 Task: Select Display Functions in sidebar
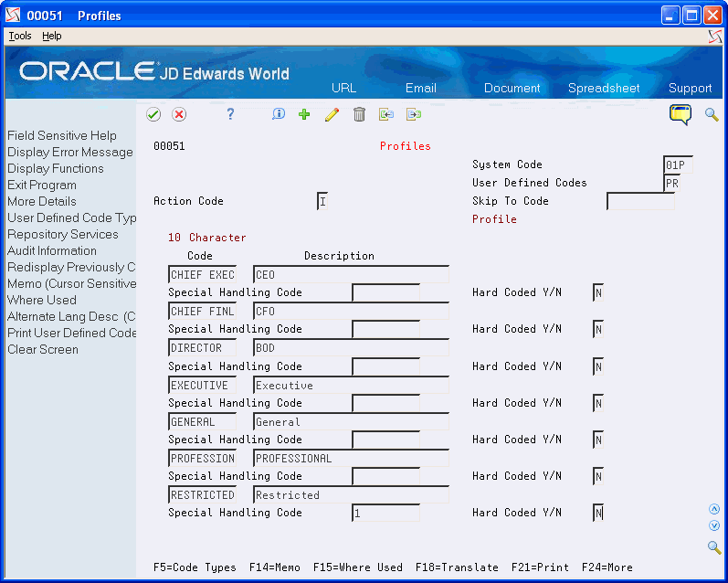(55, 168)
